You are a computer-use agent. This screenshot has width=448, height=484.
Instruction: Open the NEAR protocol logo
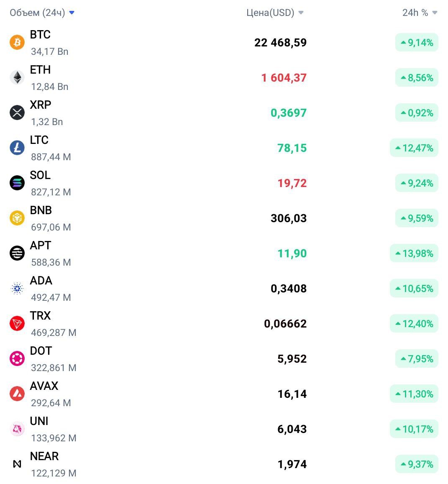(17, 464)
